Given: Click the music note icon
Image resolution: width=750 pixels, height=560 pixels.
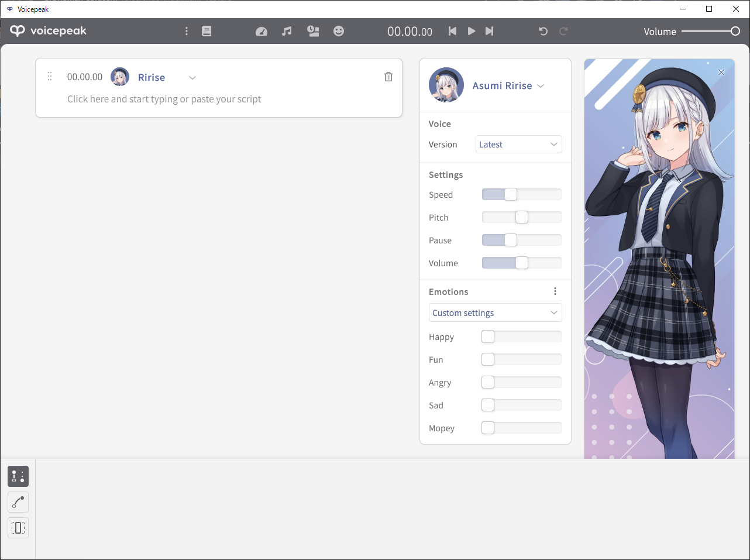Looking at the screenshot, I should click(x=287, y=31).
